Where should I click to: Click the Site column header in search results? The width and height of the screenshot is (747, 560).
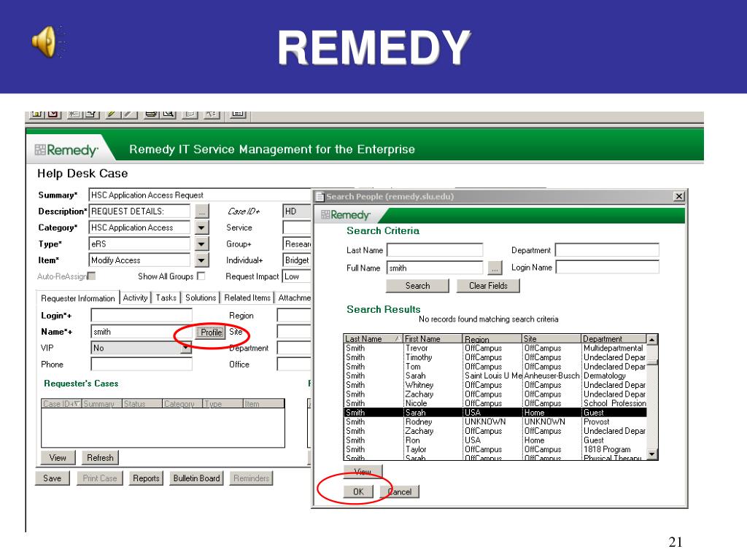[x=551, y=338]
